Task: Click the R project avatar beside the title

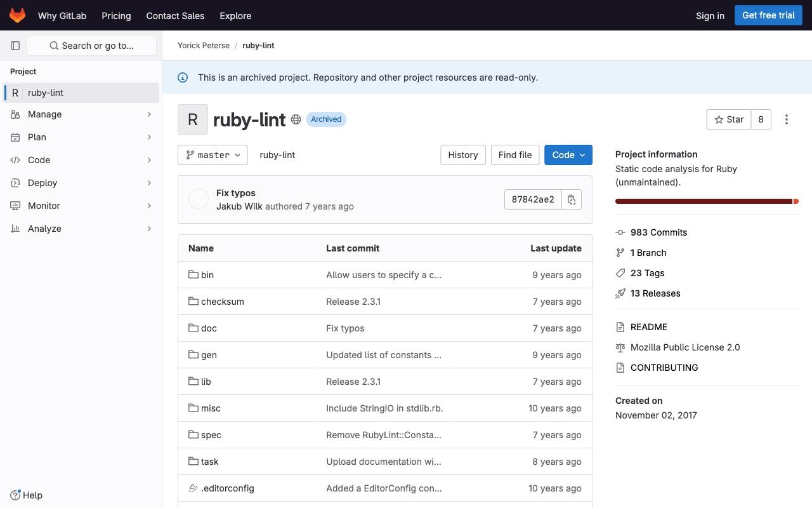Action: (193, 119)
